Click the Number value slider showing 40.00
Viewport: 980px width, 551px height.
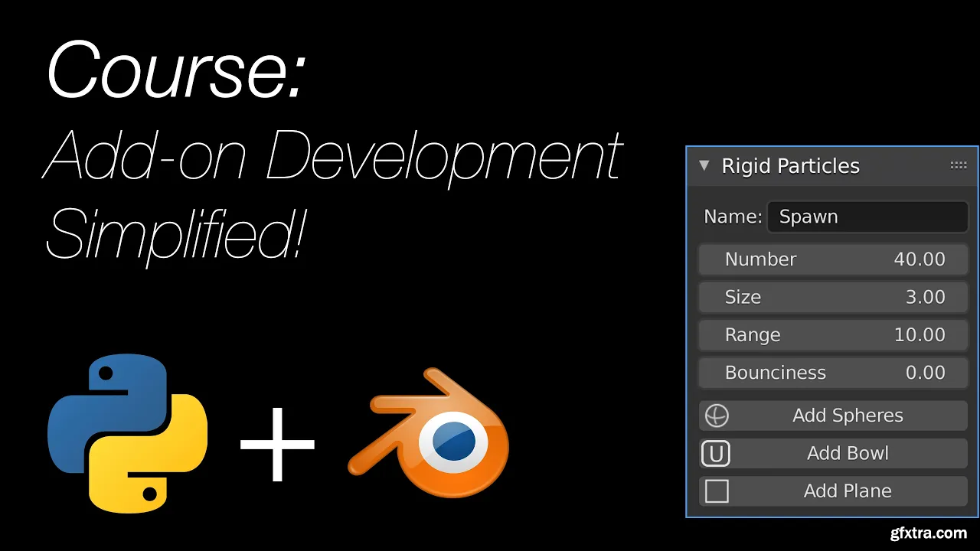[x=833, y=259]
